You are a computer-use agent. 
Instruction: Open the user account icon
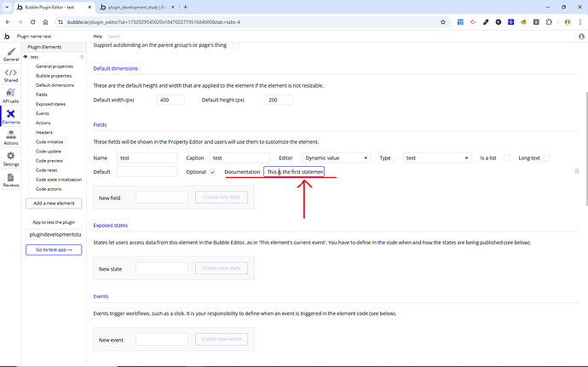tap(581, 37)
